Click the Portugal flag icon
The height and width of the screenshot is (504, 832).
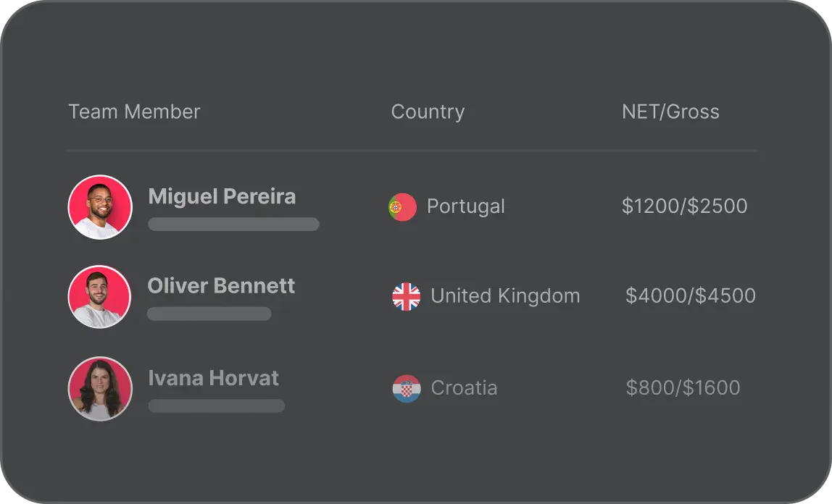tap(402, 207)
